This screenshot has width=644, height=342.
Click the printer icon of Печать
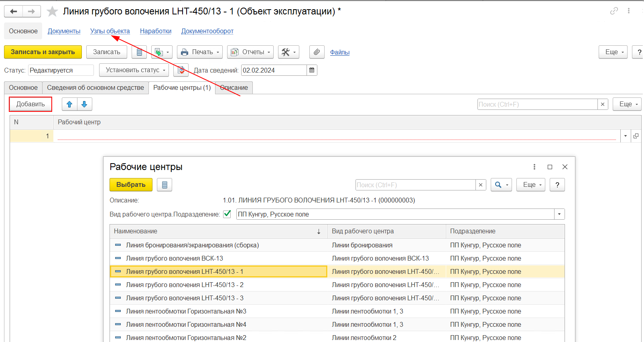[185, 52]
